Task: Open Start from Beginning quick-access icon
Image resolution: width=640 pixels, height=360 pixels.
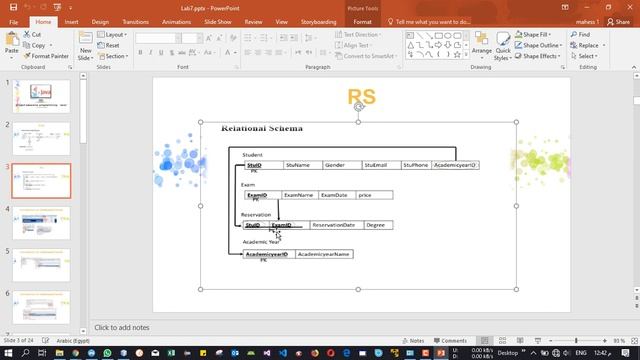Action: click(x=57, y=7)
